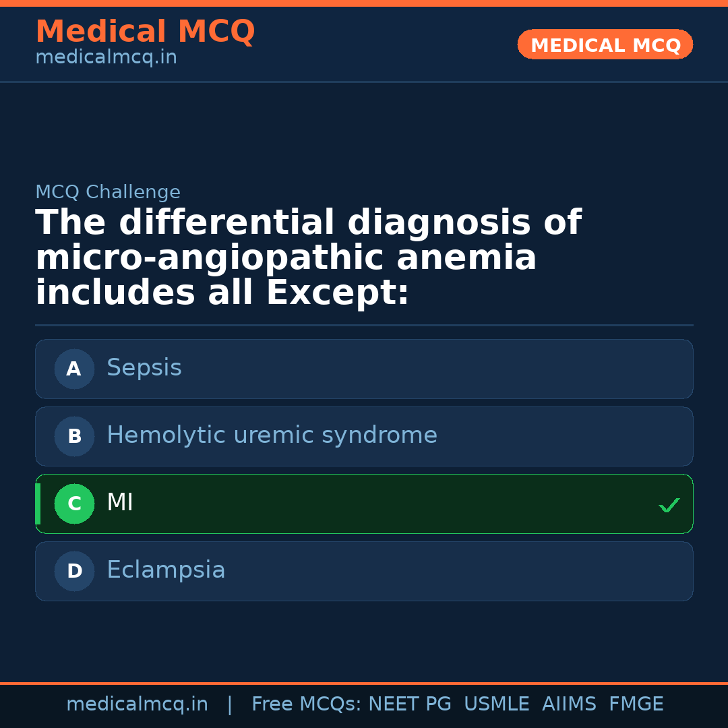Select the Eclampsia answer option
Image resolution: width=728 pixels, height=728 pixels.
364,571
